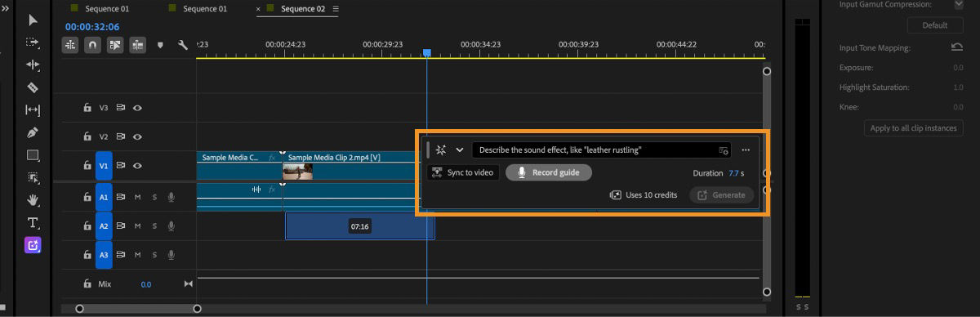Switch to second Sequence 01 tab
Image resolution: width=980 pixels, height=317 pixels.
(205, 8)
